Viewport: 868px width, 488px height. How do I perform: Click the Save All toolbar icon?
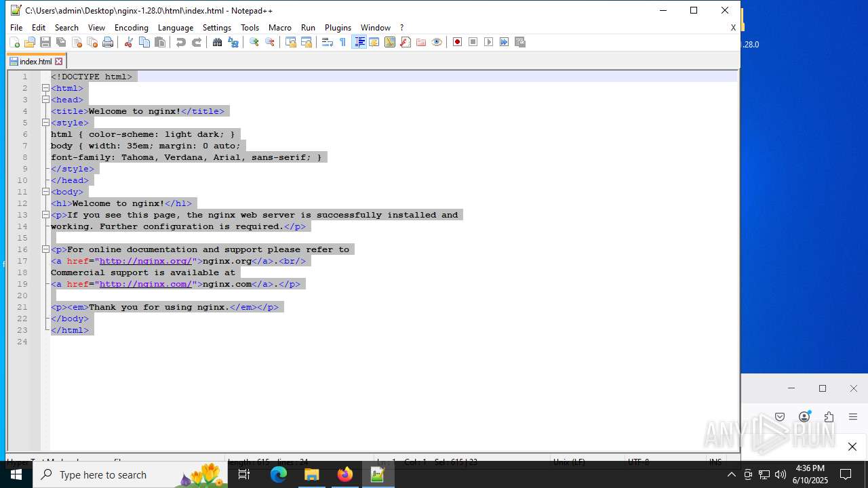[x=61, y=42]
